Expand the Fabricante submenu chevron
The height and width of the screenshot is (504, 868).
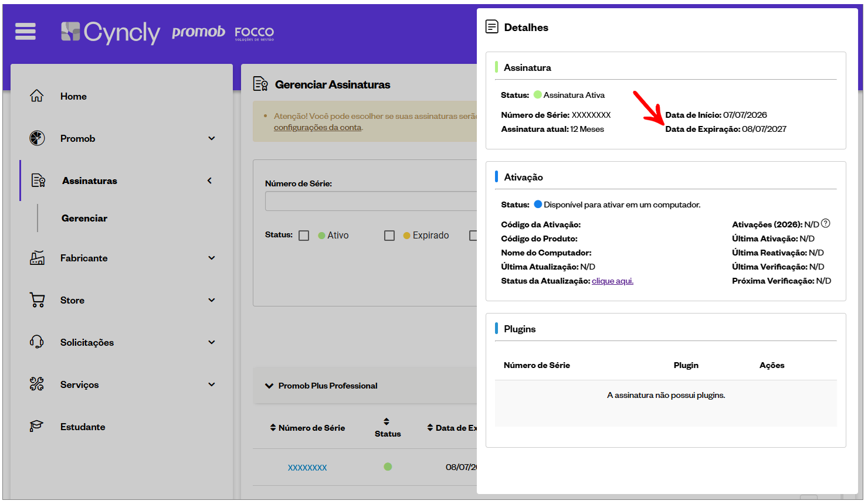pyautogui.click(x=212, y=258)
